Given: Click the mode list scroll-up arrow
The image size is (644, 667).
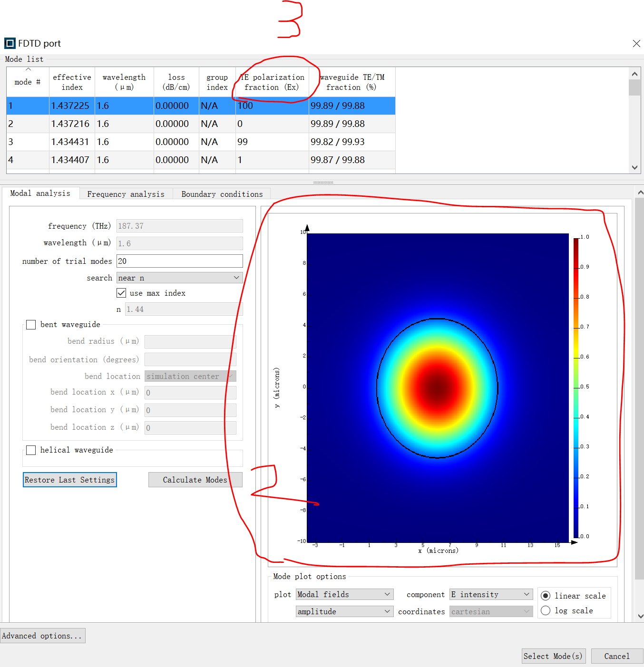Looking at the screenshot, I should pos(634,74).
